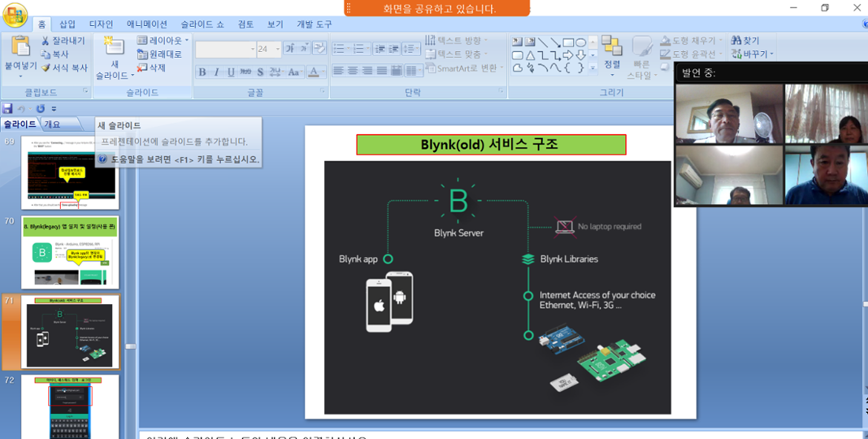Add a new slide with the 새 슬라이드 icon

tap(114, 46)
